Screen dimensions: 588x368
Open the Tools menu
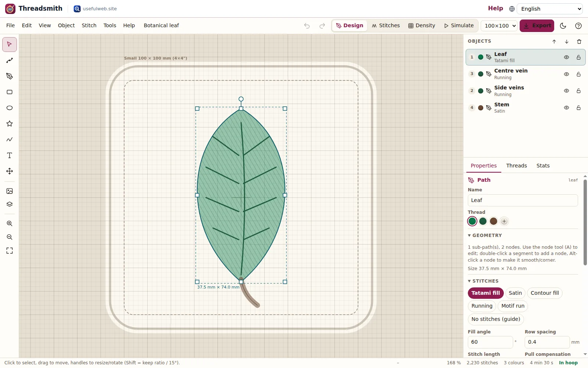(110, 25)
